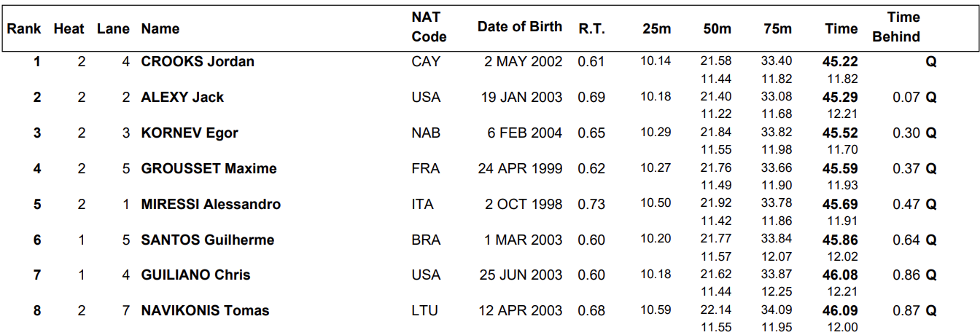Click the Date of Birth column header
980x335 pixels.
click(x=519, y=27)
